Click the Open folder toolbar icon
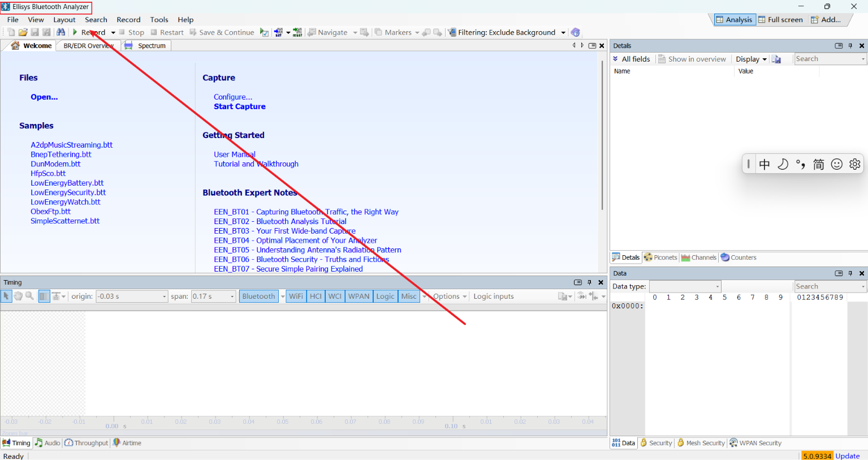This screenshot has height=460, width=868. (23, 32)
